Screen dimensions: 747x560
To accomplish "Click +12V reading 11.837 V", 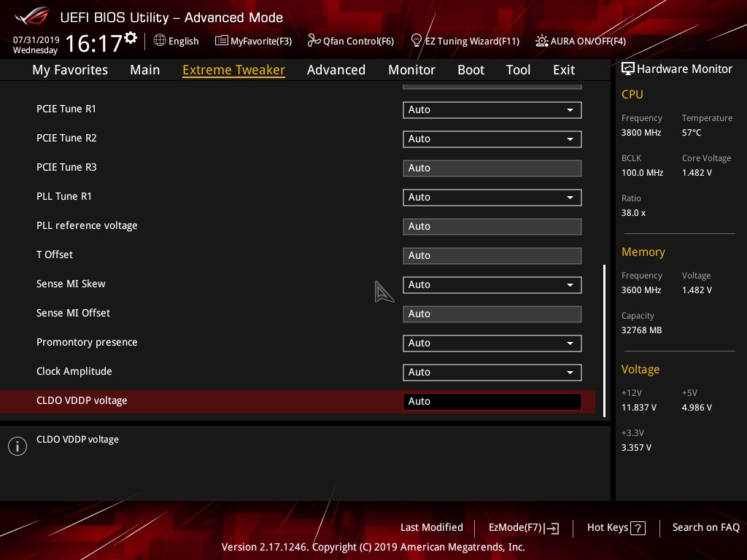I will coord(639,407).
